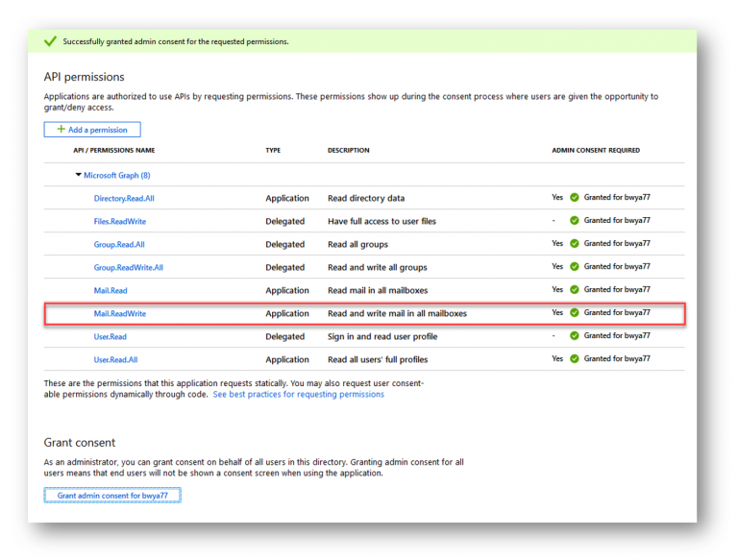The image size is (738, 560).
Task: Click 'Read and write all groups' description
Action: pos(378,267)
